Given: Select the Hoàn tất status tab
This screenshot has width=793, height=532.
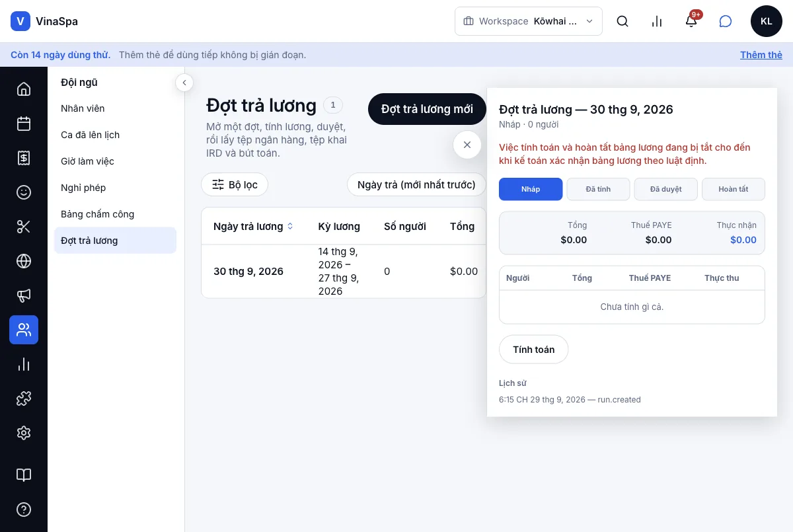Looking at the screenshot, I should [x=734, y=189].
